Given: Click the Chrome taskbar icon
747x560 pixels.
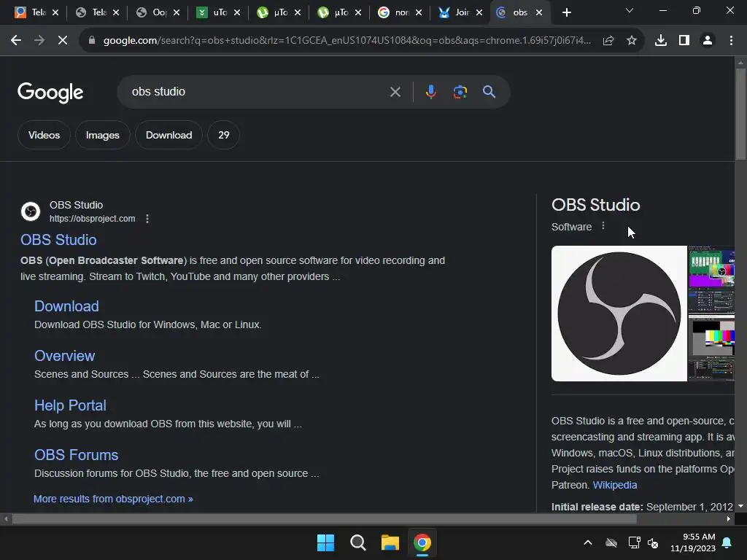Looking at the screenshot, I should coord(422,542).
